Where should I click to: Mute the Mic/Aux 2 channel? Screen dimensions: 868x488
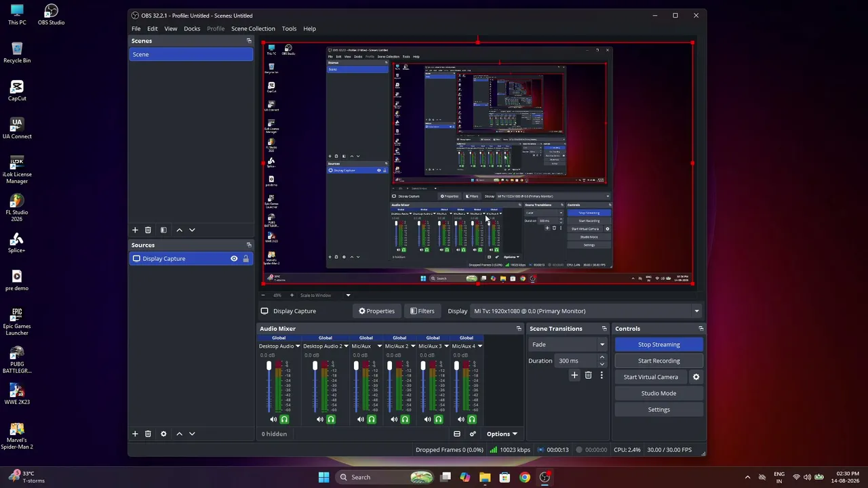tap(394, 420)
